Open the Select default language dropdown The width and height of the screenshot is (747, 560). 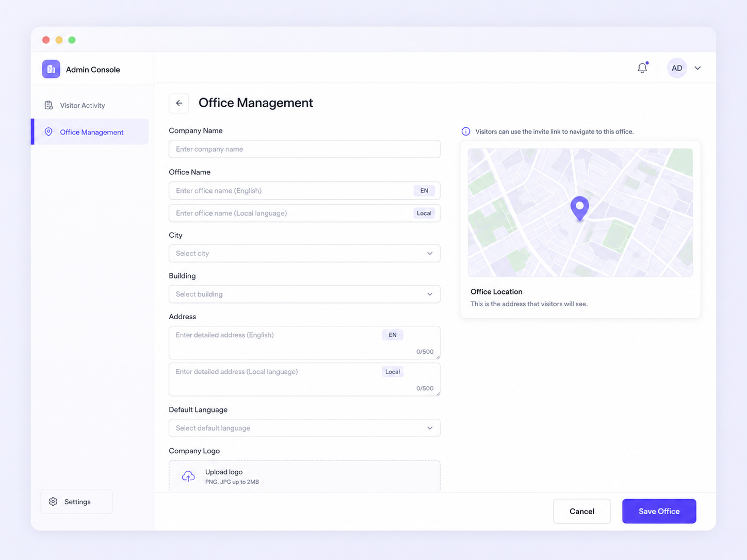coord(304,428)
